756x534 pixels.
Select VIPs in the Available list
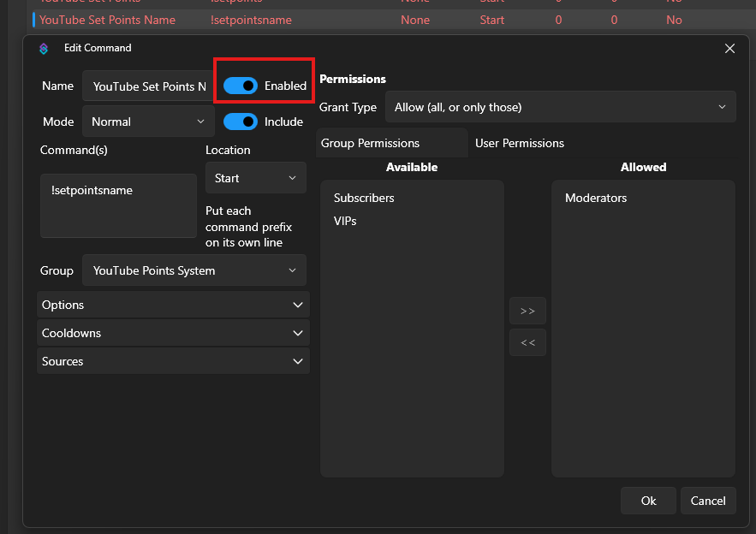[x=345, y=221]
